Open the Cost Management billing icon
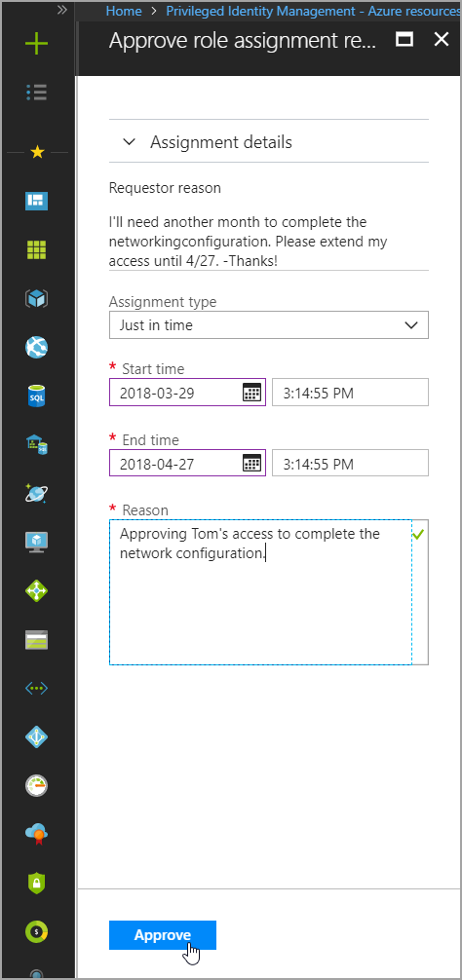Viewport: 462px width, 980px height. pos(36,932)
